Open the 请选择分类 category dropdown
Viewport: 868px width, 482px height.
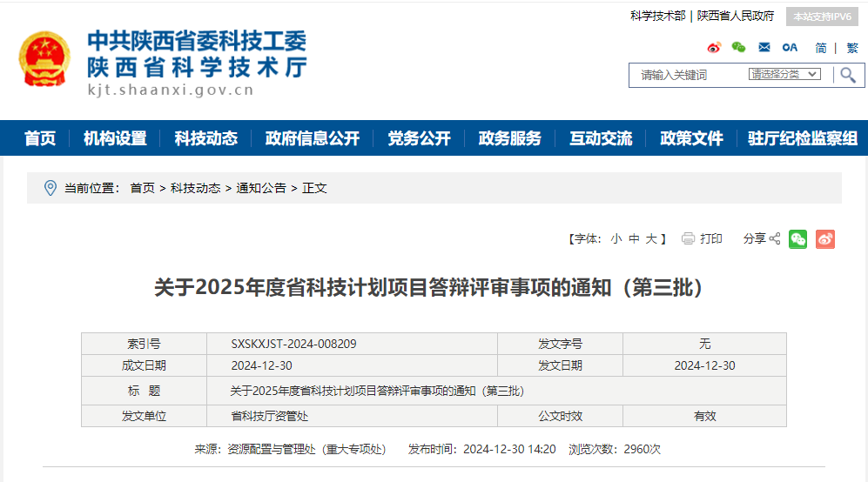point(784,74)
